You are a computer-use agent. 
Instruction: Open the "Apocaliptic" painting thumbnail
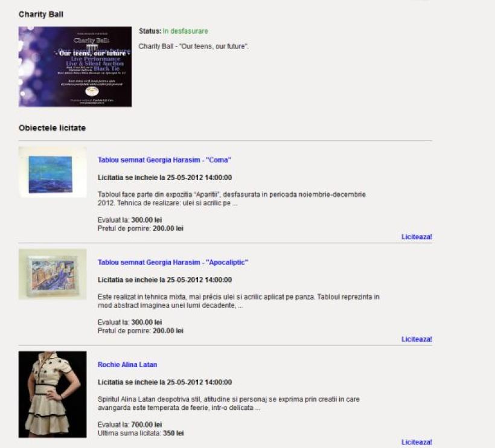coord(53,274)
